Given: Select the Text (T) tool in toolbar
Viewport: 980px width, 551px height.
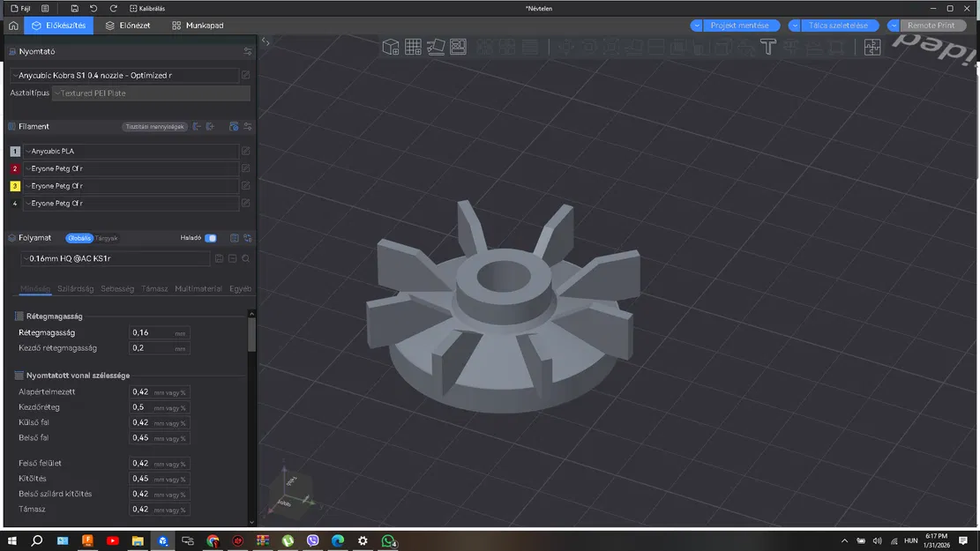Looking at the screenshot, I should click(768, 47).
